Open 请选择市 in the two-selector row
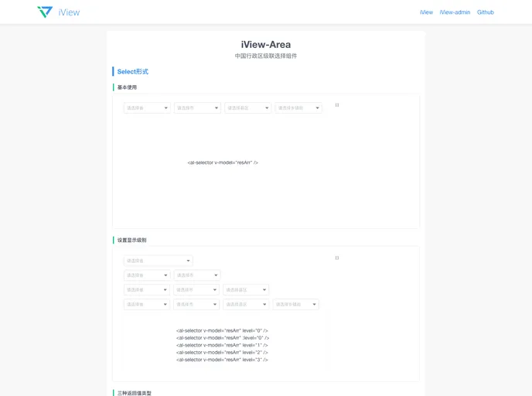532x396 pixels. click(x=197, y=275)
